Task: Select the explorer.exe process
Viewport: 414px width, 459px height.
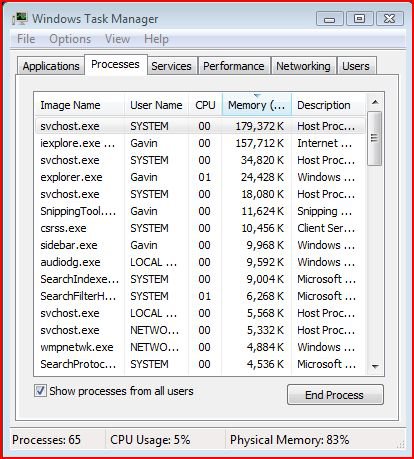Action: [200, 177]
